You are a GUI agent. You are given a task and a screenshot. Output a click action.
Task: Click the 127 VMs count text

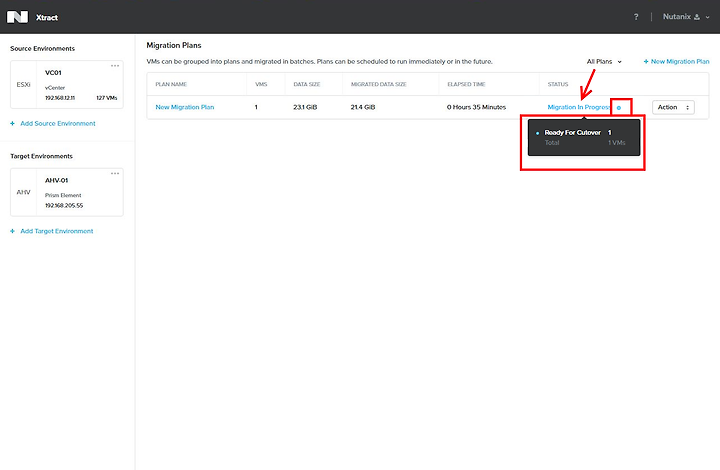click(x=107, y=98)
